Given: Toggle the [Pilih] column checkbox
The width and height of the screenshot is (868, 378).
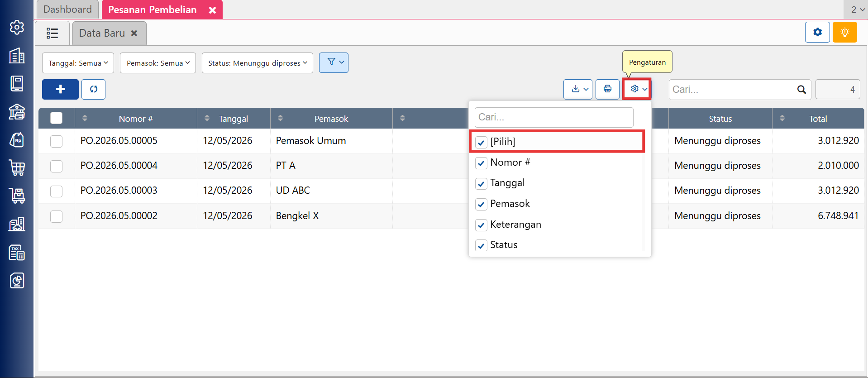Looking at the screenshot, I should 481,142.
